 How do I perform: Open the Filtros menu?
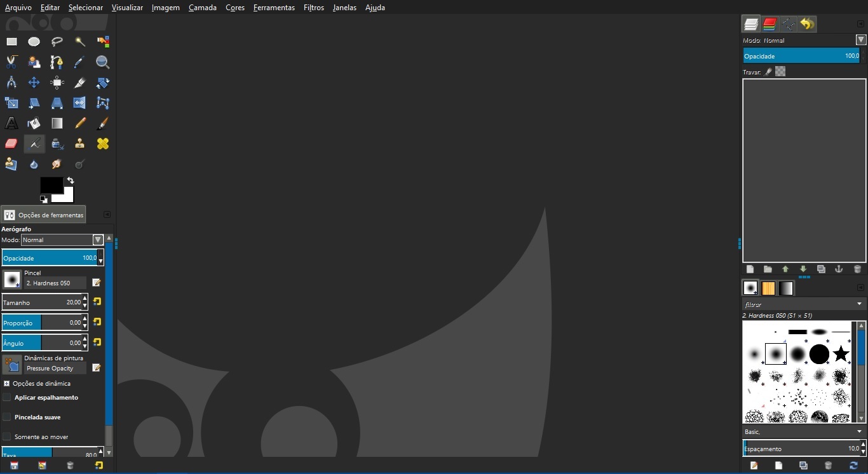point(314,8)
